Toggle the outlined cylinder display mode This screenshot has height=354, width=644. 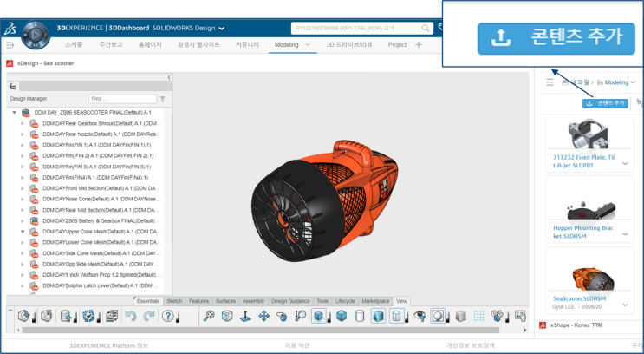pos(396,316)
